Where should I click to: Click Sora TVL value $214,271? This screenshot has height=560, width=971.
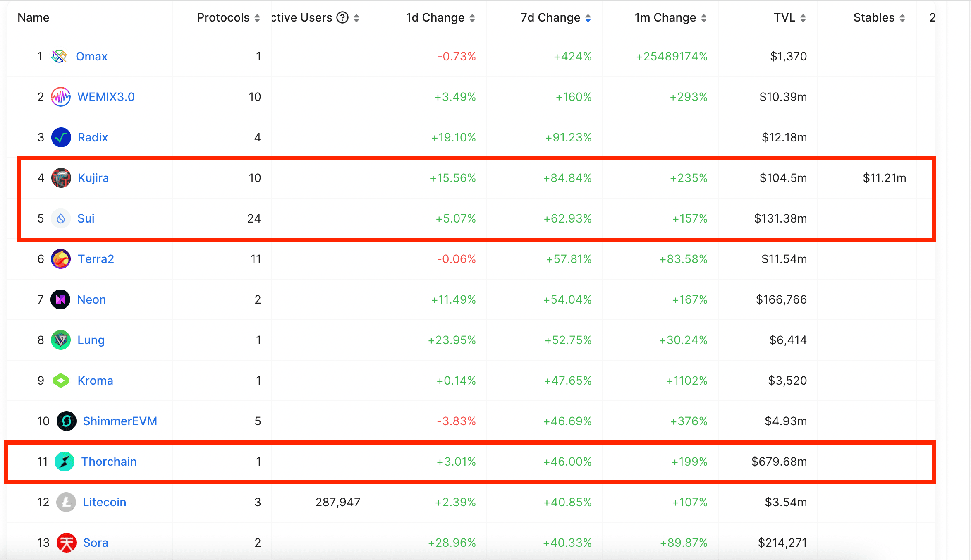[x=782, y=543]
